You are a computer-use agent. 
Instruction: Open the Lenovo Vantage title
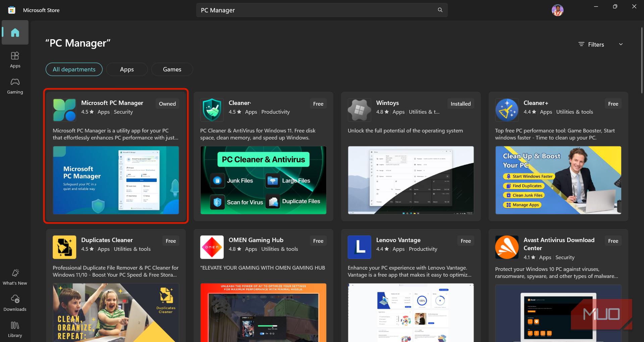398,240
